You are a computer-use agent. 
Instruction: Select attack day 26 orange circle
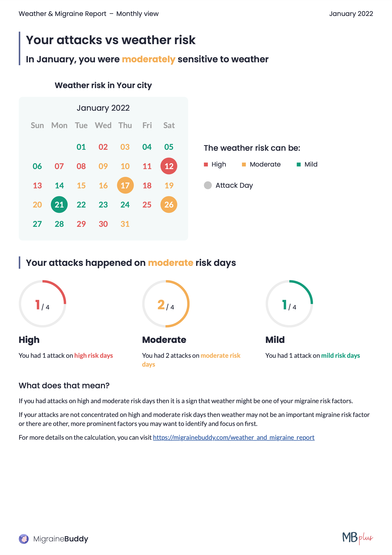[x=169, y=205]
